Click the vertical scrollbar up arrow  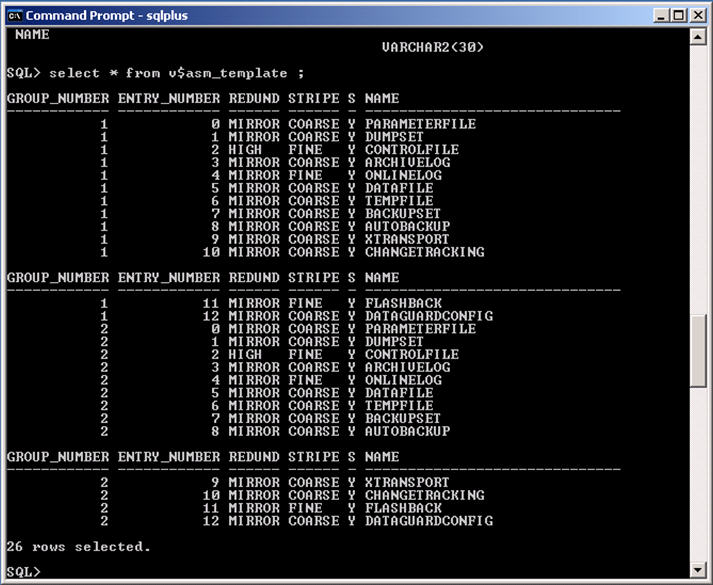pos(698,37)
